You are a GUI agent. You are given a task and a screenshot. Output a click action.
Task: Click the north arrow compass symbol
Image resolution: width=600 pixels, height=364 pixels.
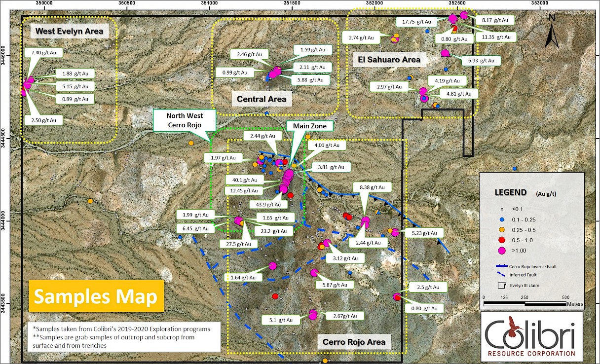tap(552, 31)
